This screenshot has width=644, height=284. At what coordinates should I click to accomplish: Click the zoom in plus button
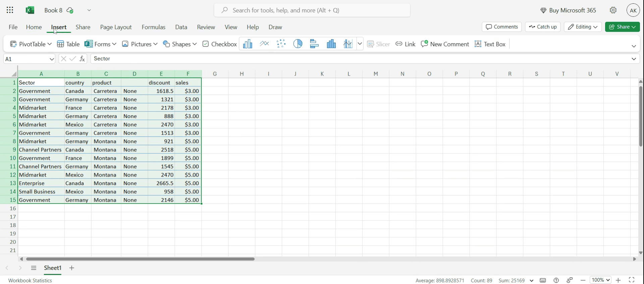point(618,280)
